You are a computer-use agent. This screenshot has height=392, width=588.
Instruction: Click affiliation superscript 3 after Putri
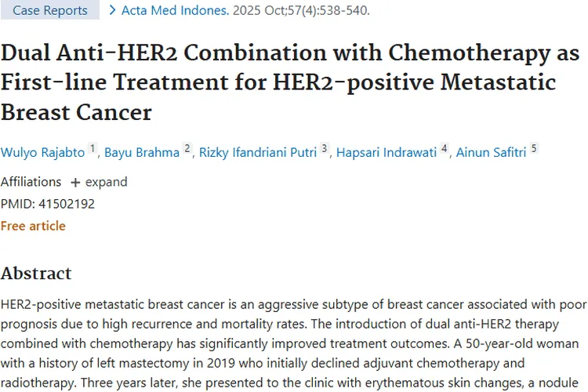pos(325,148)
